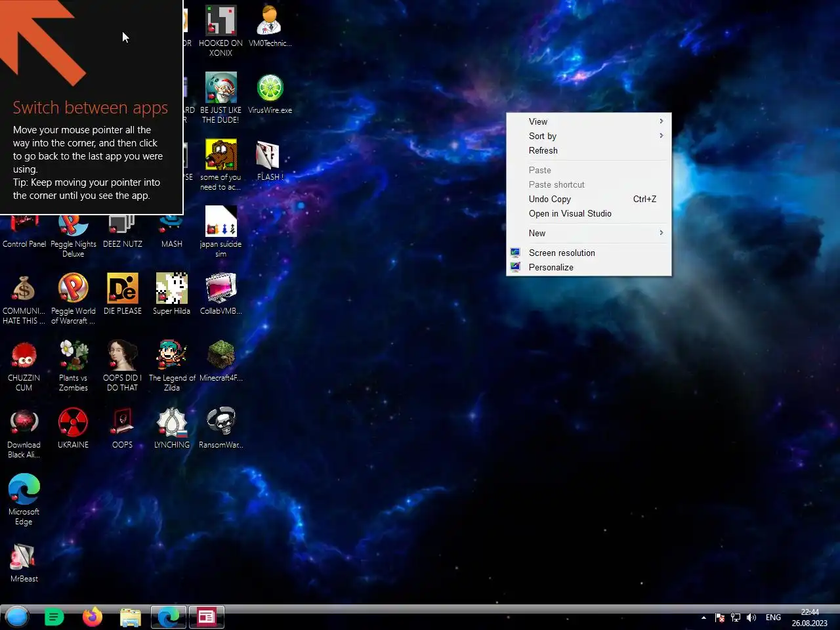The image size is (840, 630).
Task: Open the clock showing 22:44
Action: click(810, 618)
